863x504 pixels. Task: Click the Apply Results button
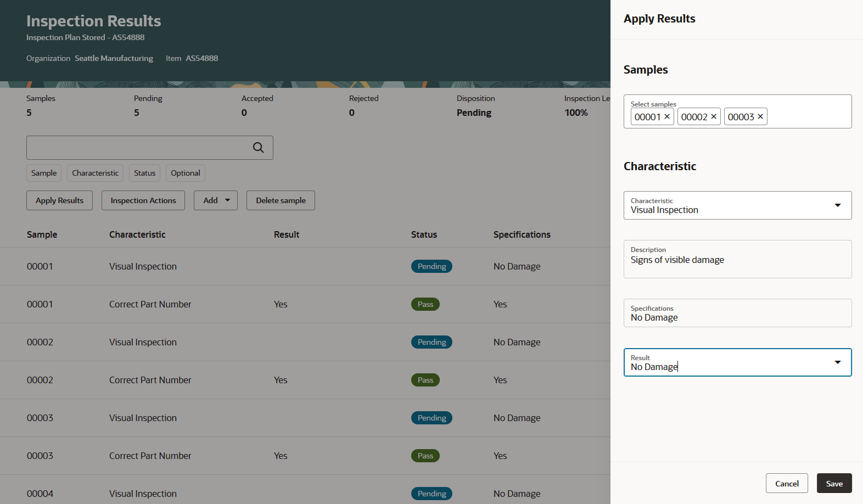click(x=59, y=200)
